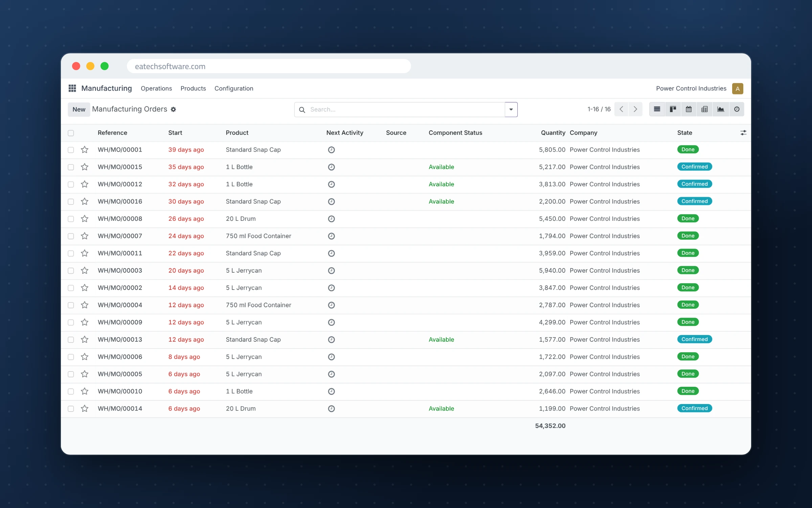Open order WH/MO/00015 reference

(120, 167)
